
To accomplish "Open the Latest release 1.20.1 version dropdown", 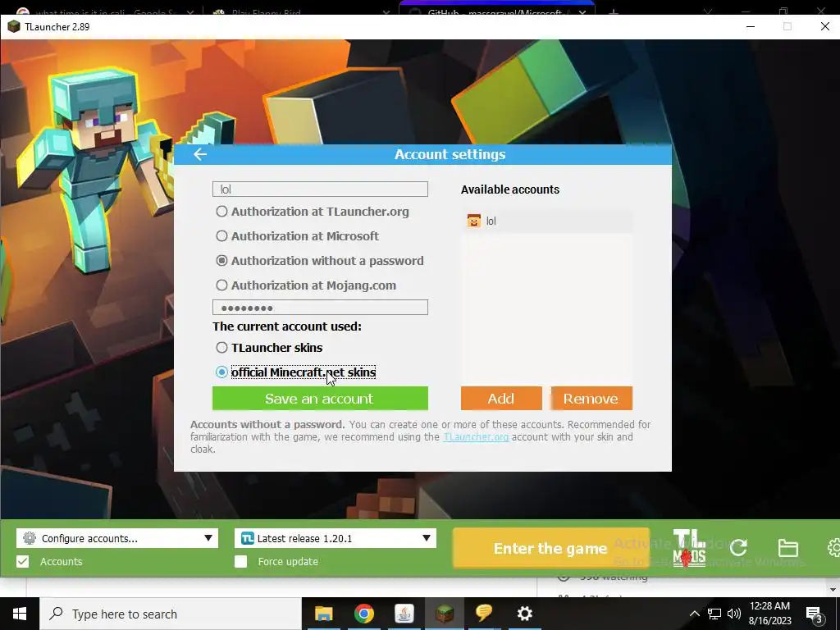I will tap(336, 538).
